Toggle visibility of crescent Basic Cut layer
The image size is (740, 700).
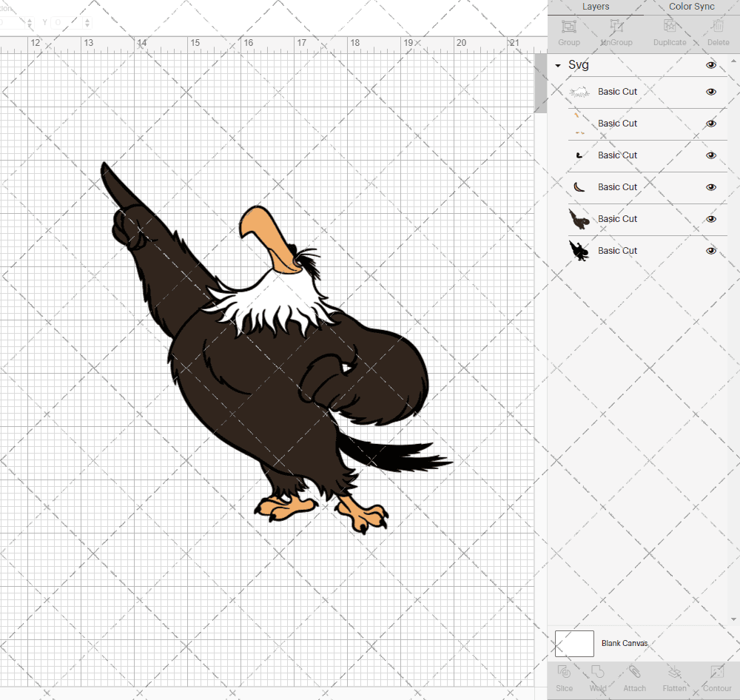point(710,187)
